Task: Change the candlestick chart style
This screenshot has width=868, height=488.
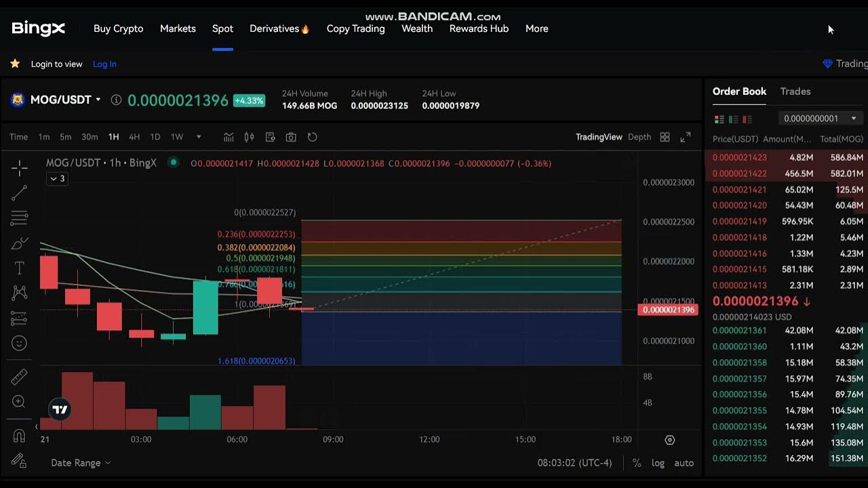Action: [x=249, y=137]
